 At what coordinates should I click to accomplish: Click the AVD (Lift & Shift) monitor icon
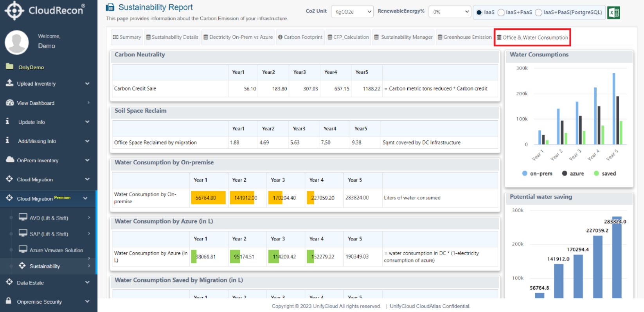click(x=23, y=217)
